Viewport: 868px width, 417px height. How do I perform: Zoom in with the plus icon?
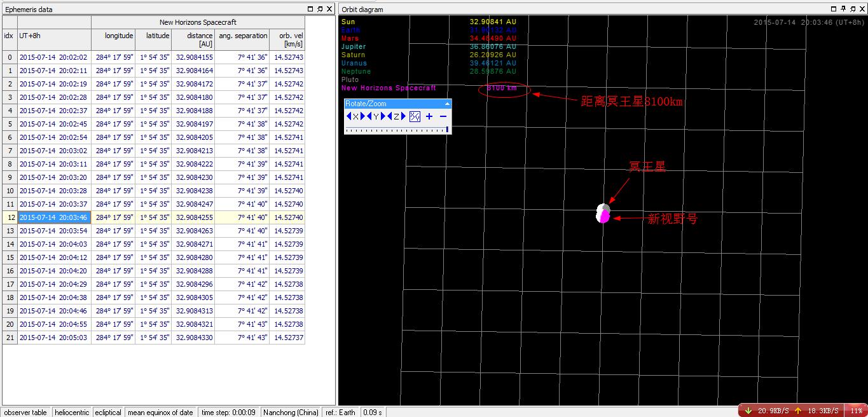point(429,116)
